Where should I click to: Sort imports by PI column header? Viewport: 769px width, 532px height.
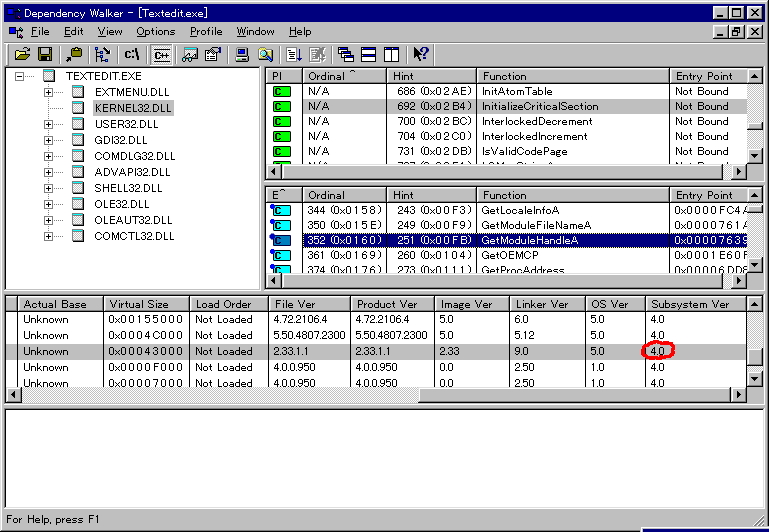click(x=284, y=76)
